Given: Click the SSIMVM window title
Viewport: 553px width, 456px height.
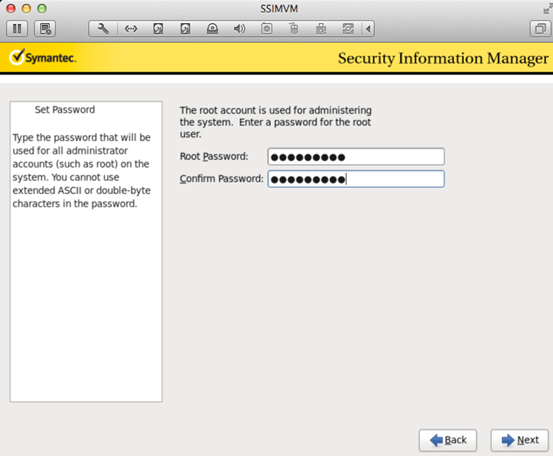Looking at the screenshot, I should coord(279,8).
